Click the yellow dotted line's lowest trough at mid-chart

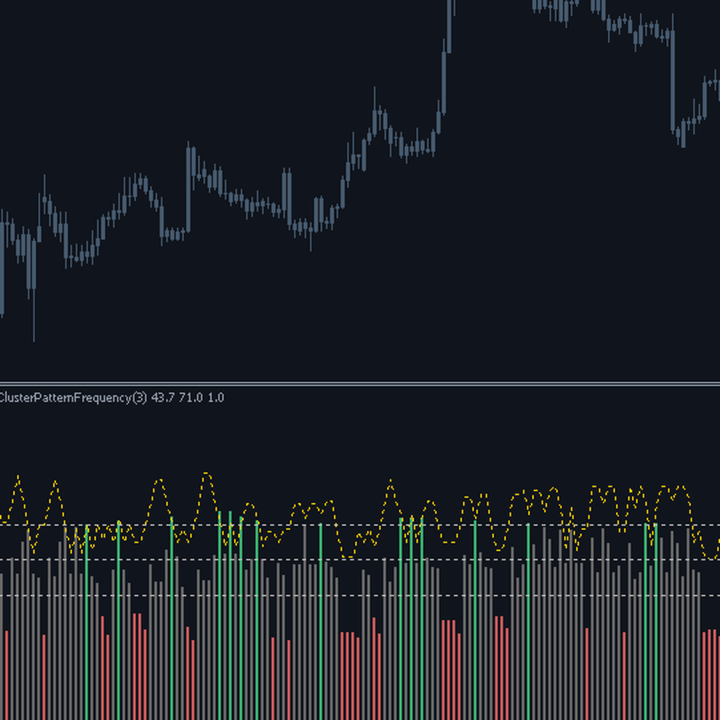[348, 556]
